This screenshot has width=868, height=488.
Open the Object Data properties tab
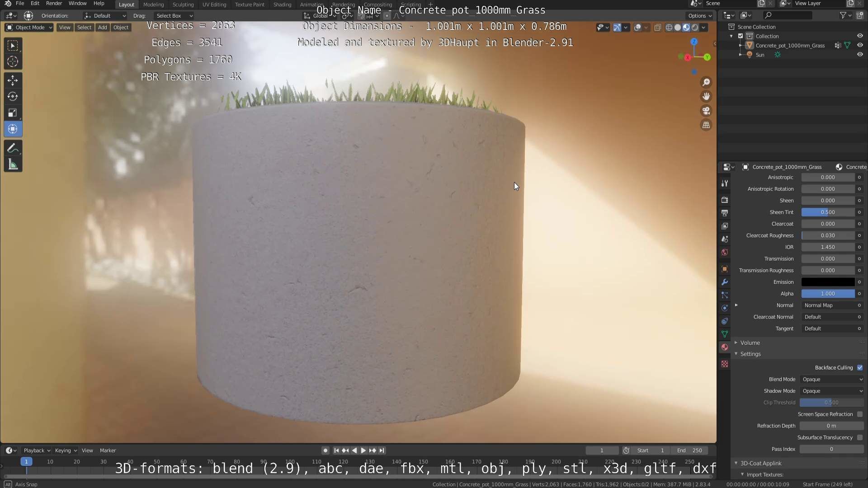tap(725, 334)
